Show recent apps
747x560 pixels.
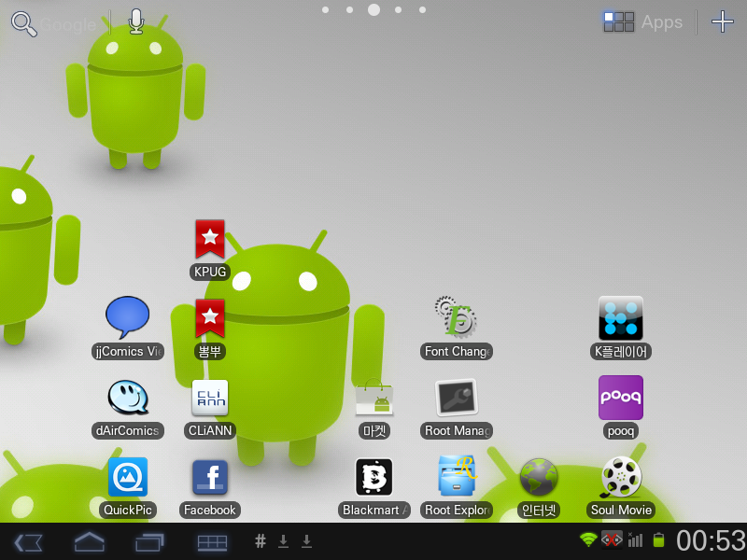tap(149, 542)
